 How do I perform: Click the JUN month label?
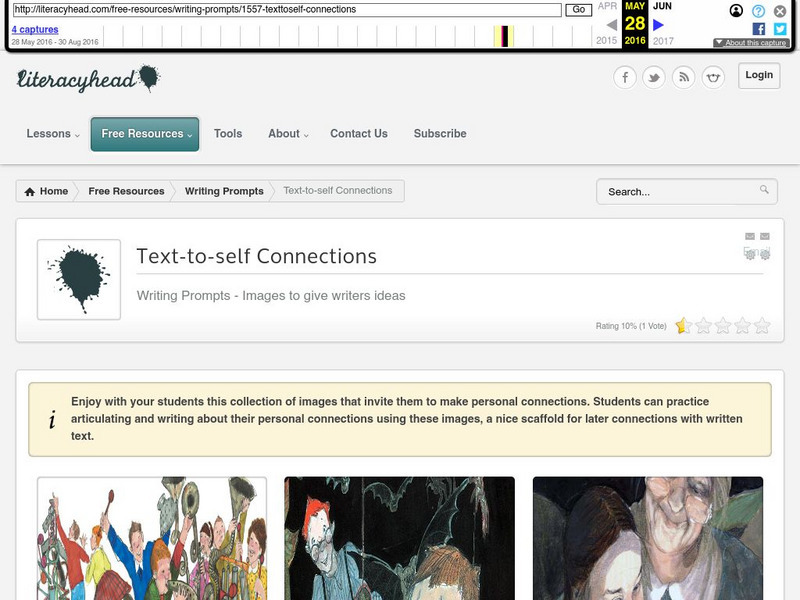[662, 6]
